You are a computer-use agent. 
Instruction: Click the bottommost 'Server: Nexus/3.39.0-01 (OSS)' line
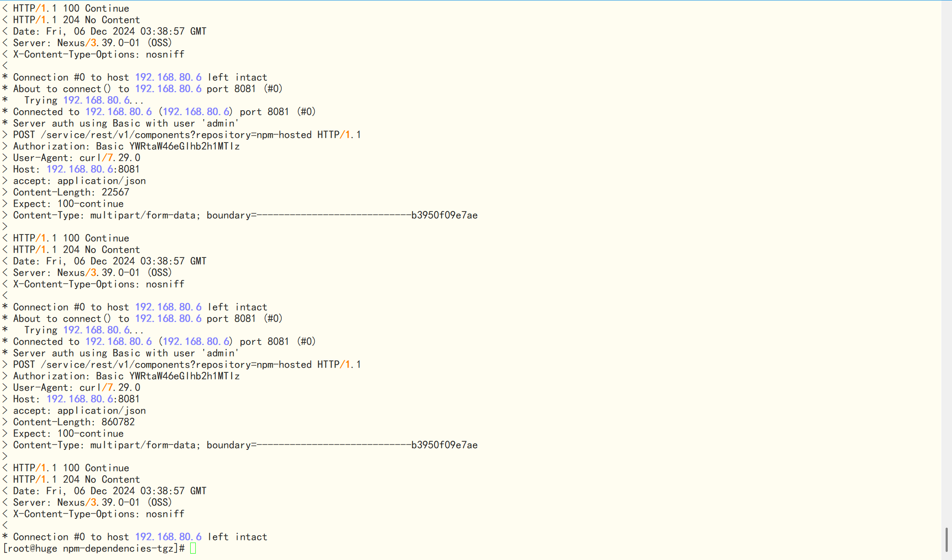click(x=92, y=503)
